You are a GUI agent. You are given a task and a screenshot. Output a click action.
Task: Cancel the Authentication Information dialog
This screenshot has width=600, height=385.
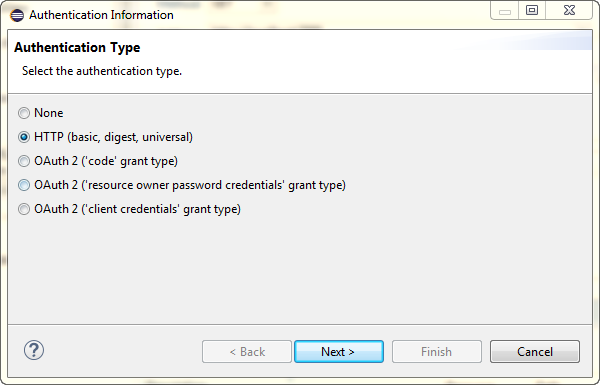[x=535, y=351]
